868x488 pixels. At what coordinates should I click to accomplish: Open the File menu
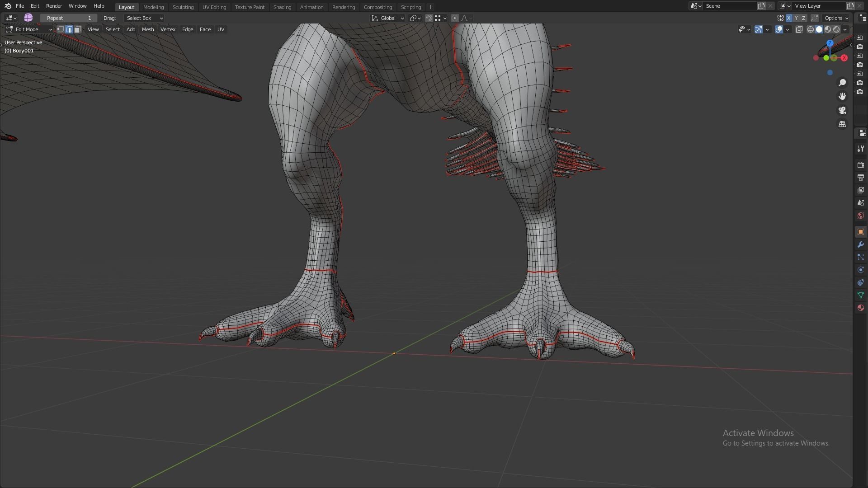point(20,6)
